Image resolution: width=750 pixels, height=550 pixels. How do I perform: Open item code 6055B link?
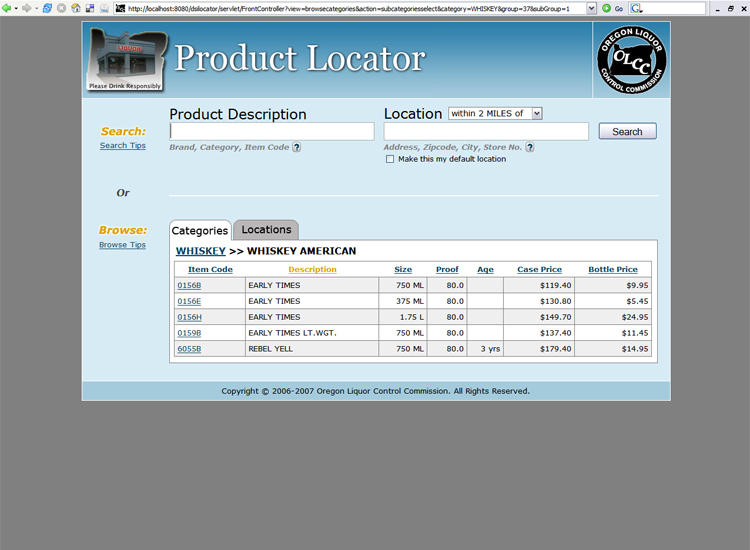tap(189, 349)
